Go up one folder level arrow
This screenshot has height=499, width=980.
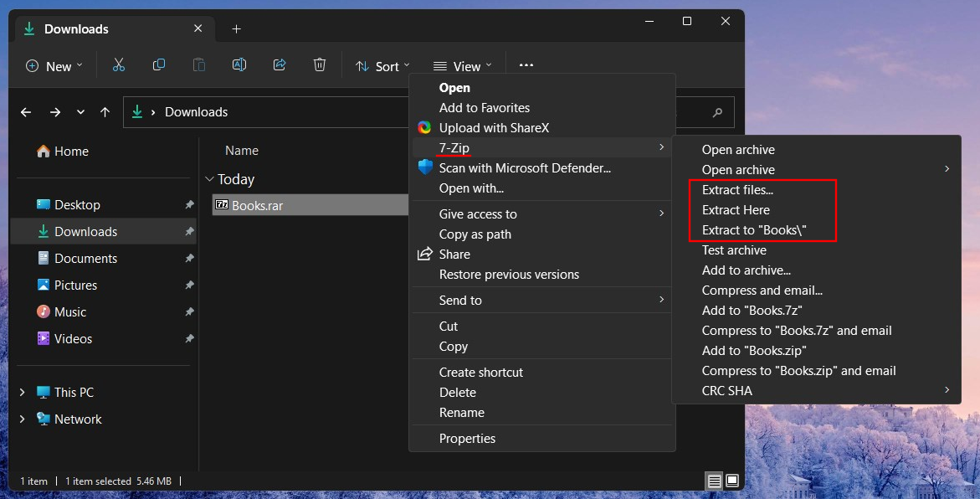point(105,112)
